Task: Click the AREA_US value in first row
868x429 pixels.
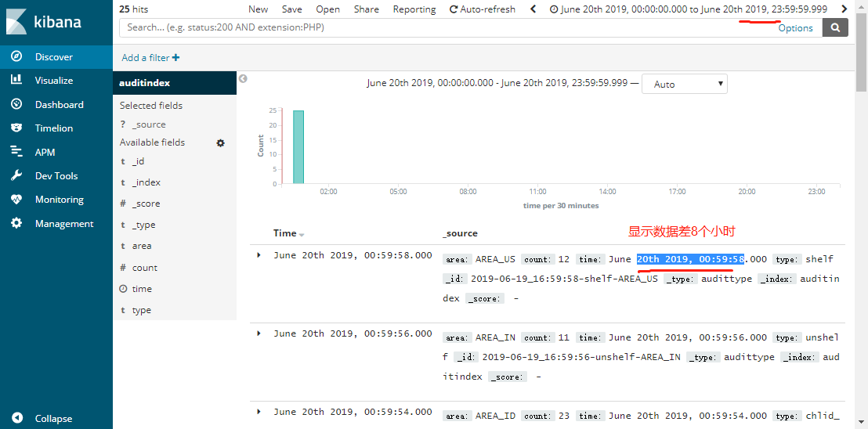Action: [495, 259]
